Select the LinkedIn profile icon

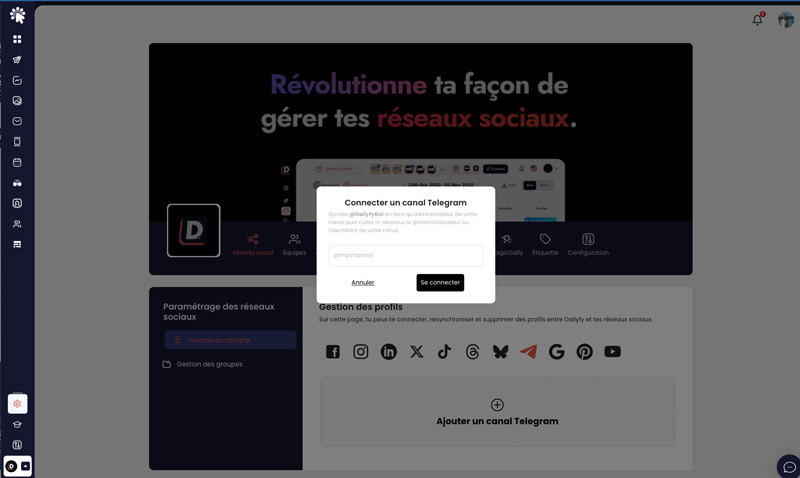389,351
